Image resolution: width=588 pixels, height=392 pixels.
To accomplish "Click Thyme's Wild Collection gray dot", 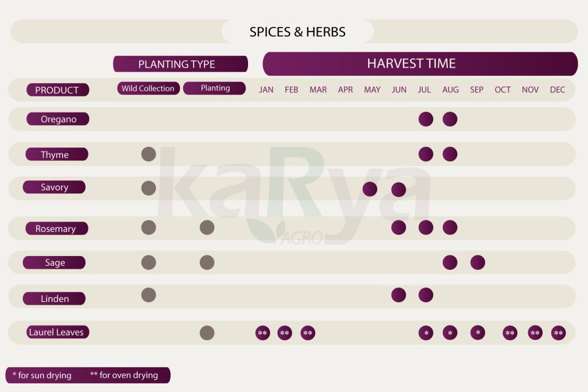I will [x=149, y=154].
